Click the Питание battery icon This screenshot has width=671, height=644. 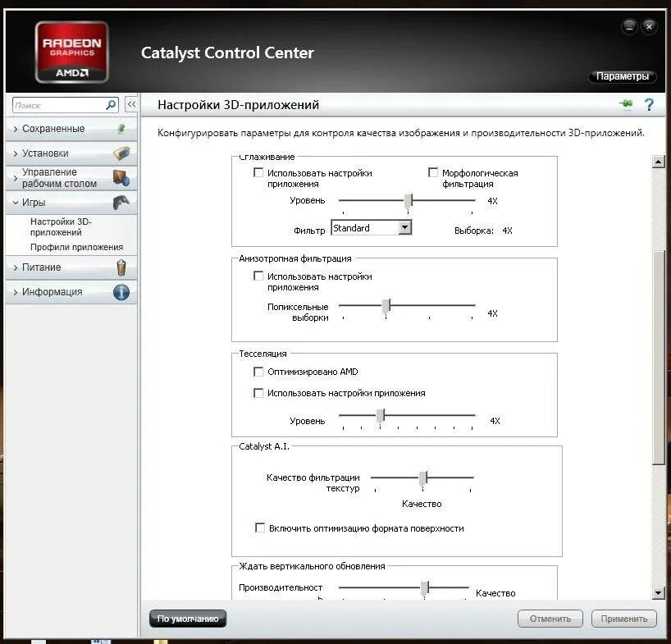pyautogui.click(x=121, y=267)
